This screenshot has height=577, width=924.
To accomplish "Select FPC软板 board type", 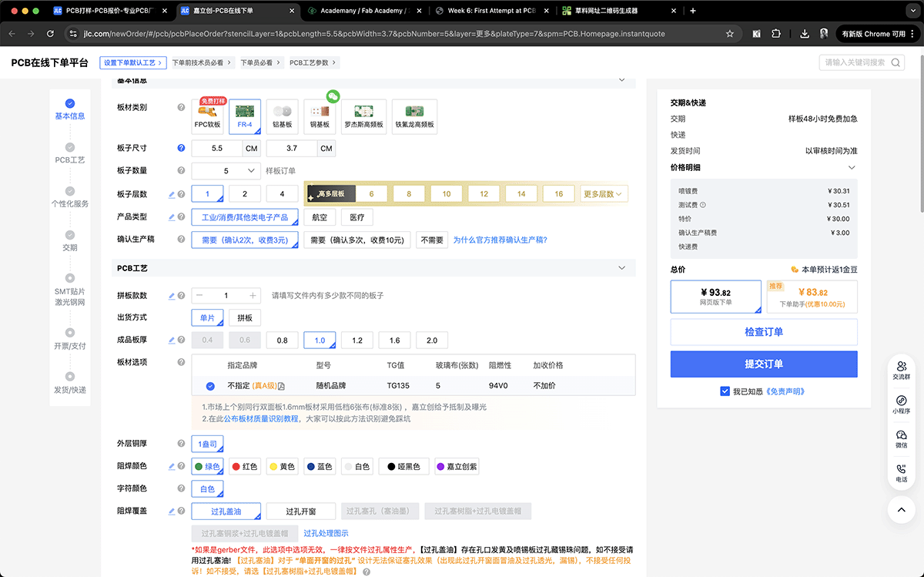I will coord(207,116).
